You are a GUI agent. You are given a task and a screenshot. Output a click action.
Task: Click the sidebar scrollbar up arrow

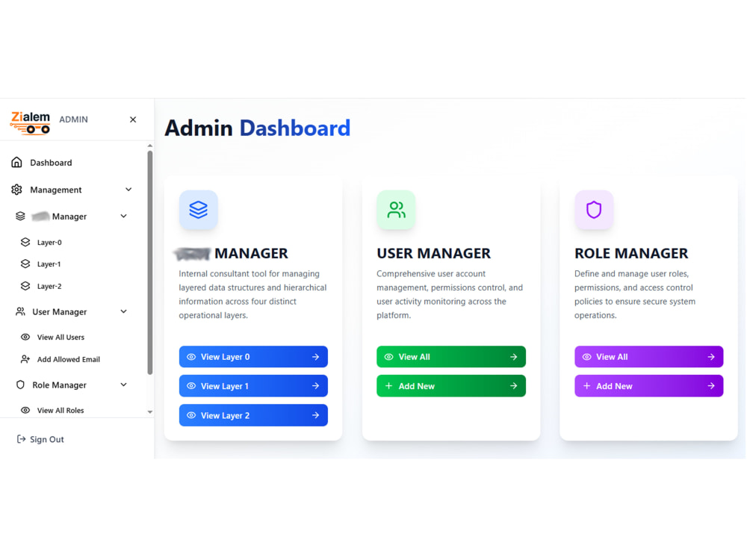(150, 146)
